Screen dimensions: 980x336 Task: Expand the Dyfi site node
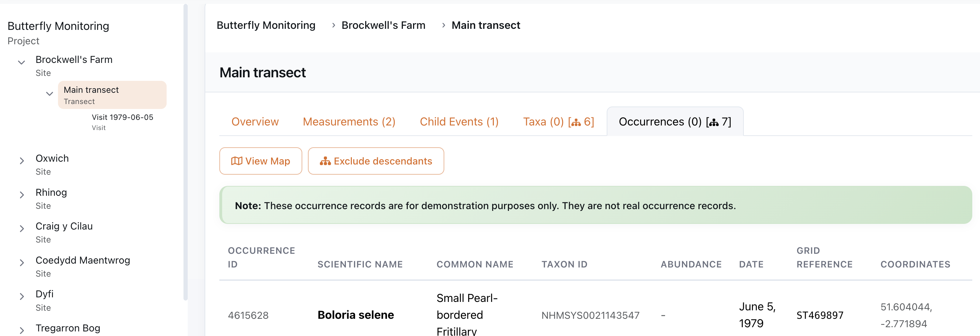pos(21,296)
